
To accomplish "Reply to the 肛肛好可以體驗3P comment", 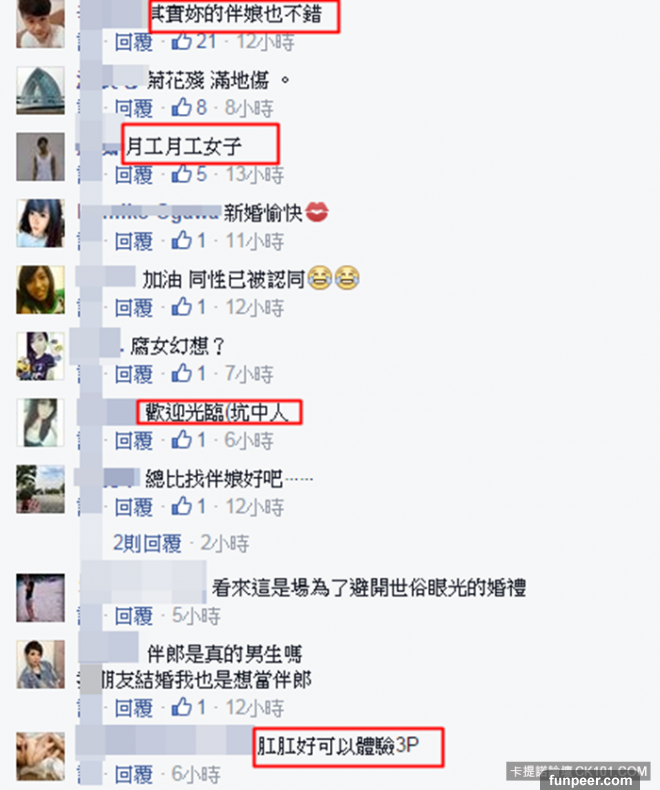I will point(134,774).
